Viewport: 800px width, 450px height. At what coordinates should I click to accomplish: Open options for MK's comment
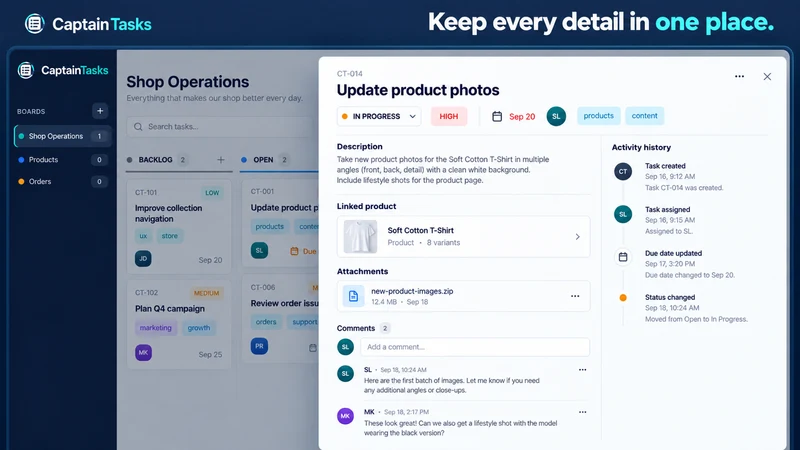(582, 412)
